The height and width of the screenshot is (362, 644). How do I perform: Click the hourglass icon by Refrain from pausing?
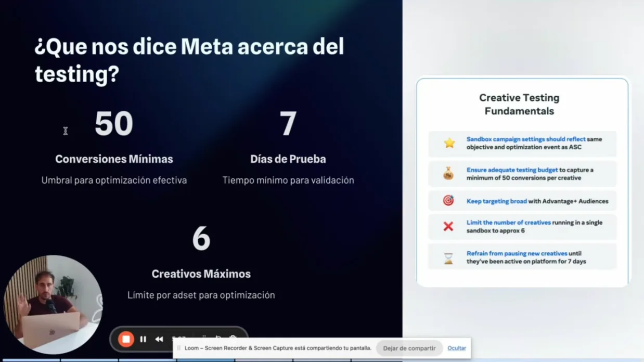[448, 257]
